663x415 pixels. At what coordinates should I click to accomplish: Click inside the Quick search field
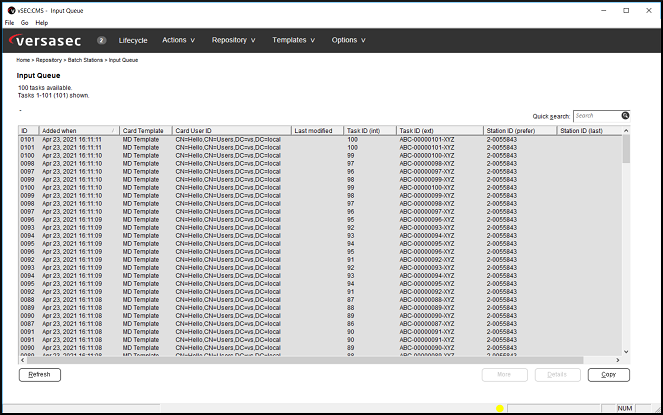[597, 116]
